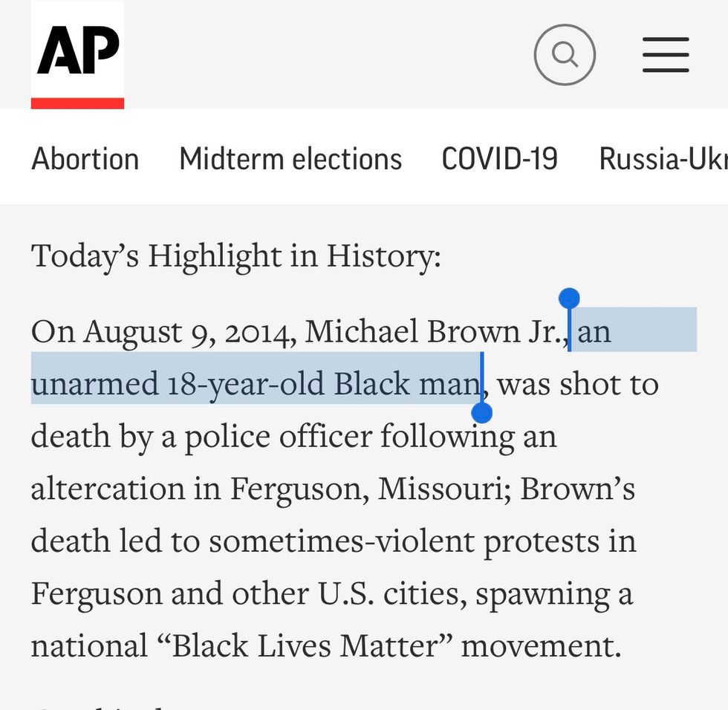The width and height of the screenshot is (728, 710).
Task: Open the search magnifier icon
Action: (x=565, y=54)
